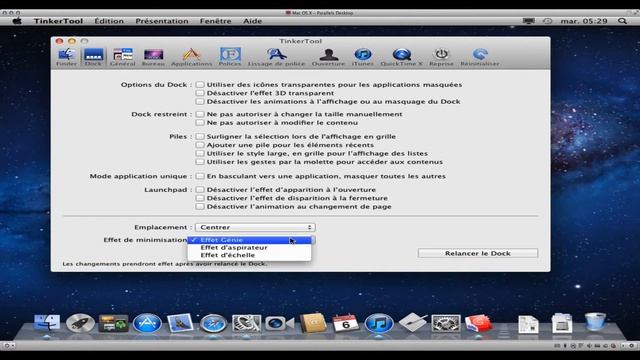Switch to the Ouverture pane

point(328,57)
